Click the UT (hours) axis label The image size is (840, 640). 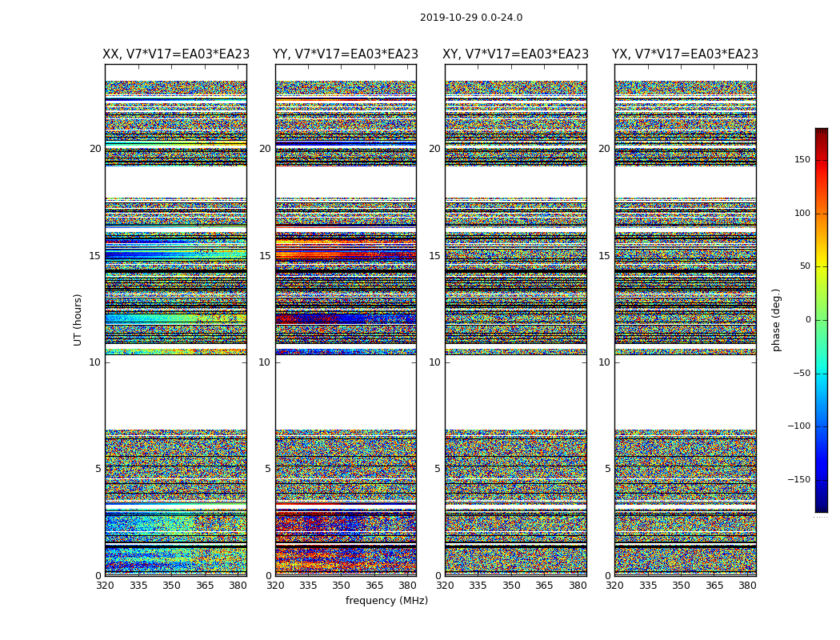(78, 320)
